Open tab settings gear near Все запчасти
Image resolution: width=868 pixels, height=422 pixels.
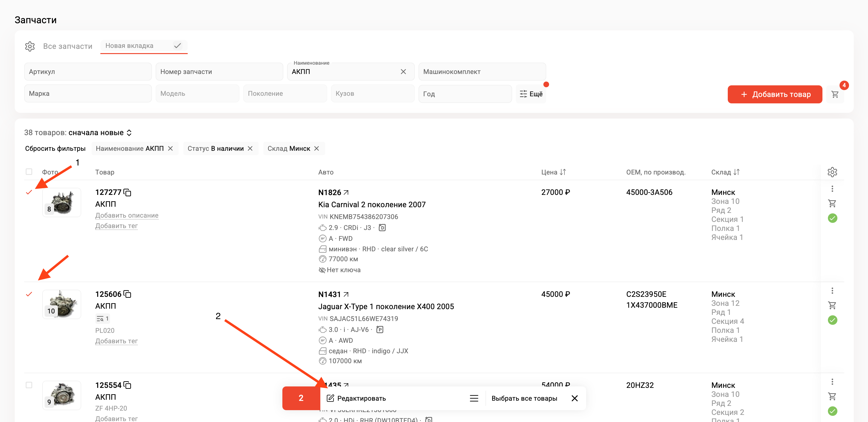30,46
